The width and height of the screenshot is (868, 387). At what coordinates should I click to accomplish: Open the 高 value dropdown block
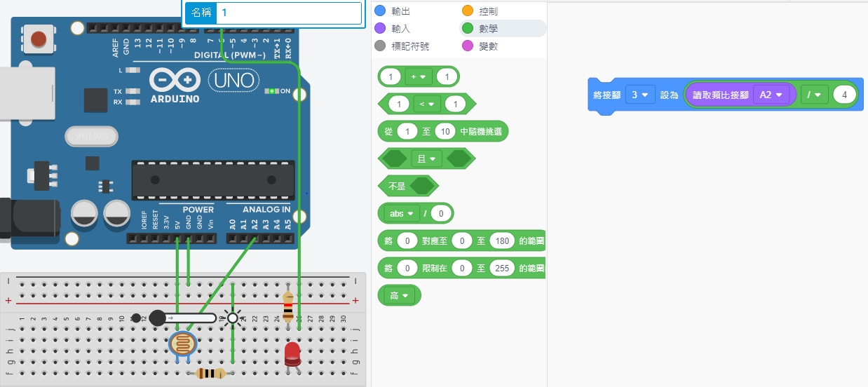pyautogui.click(x=399, y=296)
